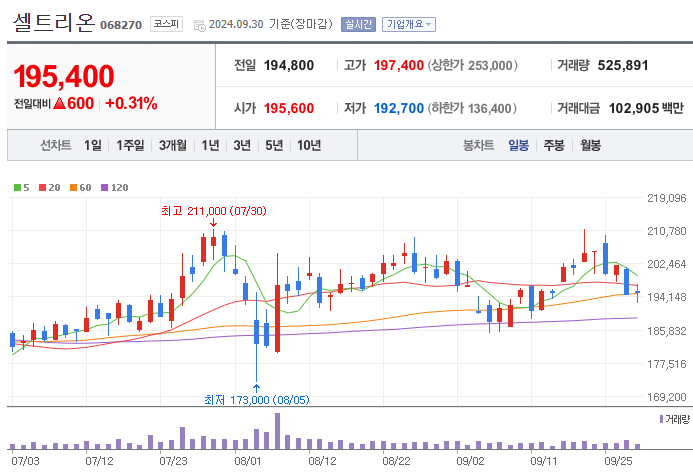
Task: Click the 셀트리온 stock name heading
Action: pos(53,23)
